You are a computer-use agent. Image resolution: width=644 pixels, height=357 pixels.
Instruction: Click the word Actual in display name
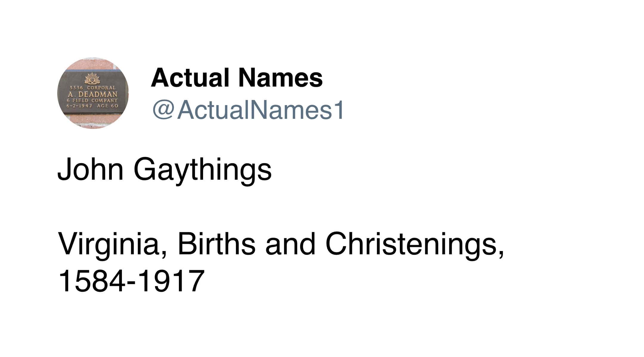click(190, 78)
